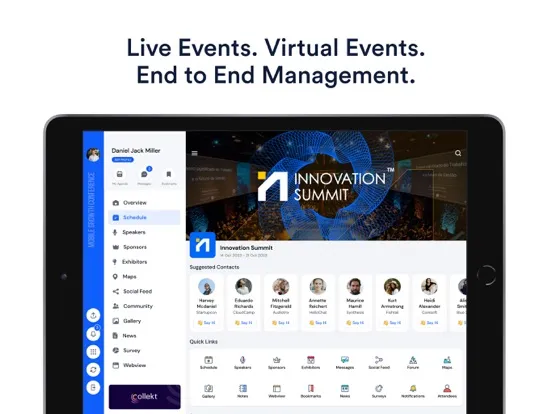
Task: Say Hi to Annette Reichert
Action: [318, 323]
